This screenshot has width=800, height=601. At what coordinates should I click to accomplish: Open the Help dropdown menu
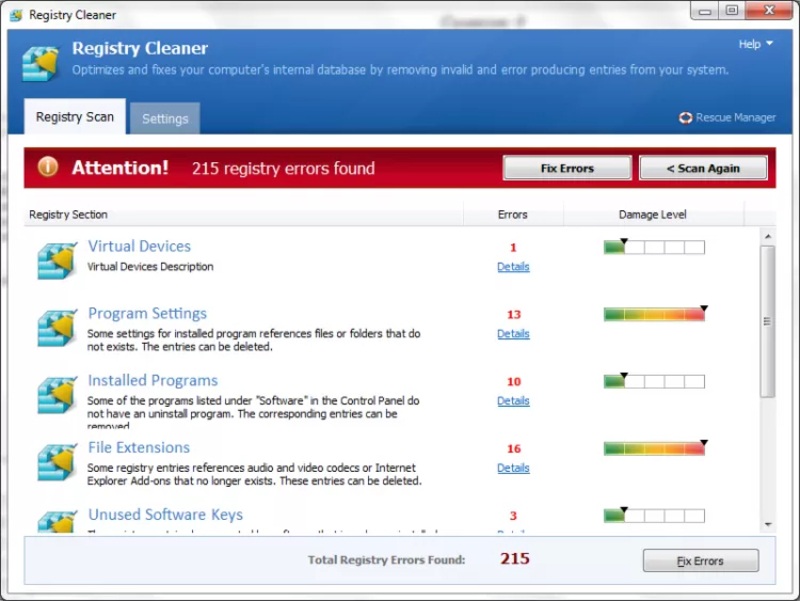pyautogui.click(x=755, y=45)
